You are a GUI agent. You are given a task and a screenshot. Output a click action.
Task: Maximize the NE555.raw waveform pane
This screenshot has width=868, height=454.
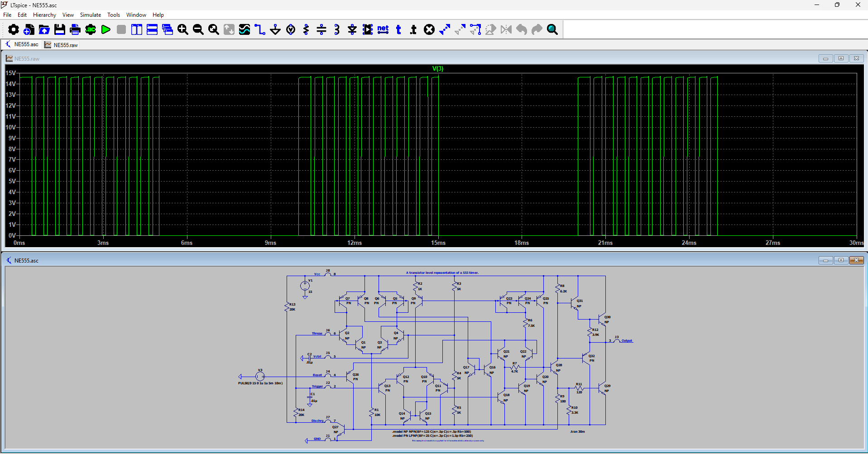tap(841, 58)
